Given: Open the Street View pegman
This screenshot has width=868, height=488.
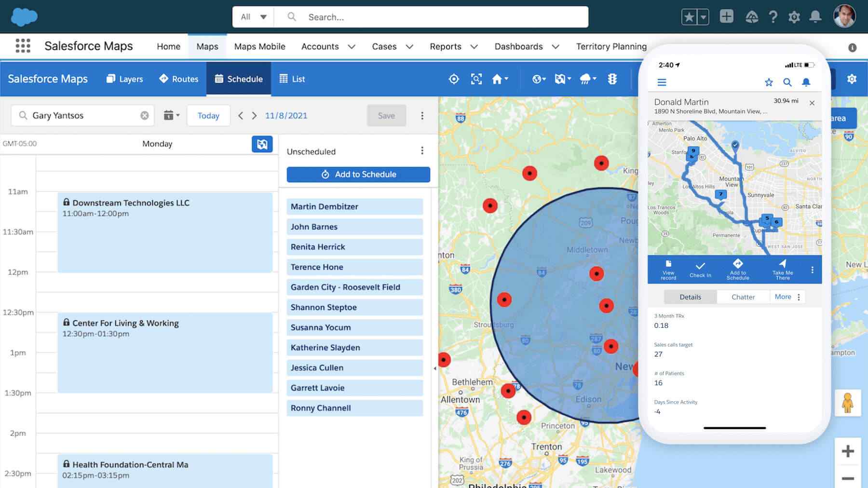Looking at the screenshot, I should [x=847, y=403].
